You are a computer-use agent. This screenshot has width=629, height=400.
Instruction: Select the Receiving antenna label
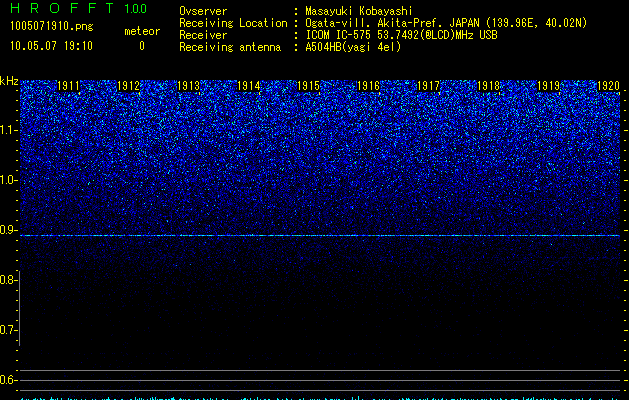tap(230, 47)
